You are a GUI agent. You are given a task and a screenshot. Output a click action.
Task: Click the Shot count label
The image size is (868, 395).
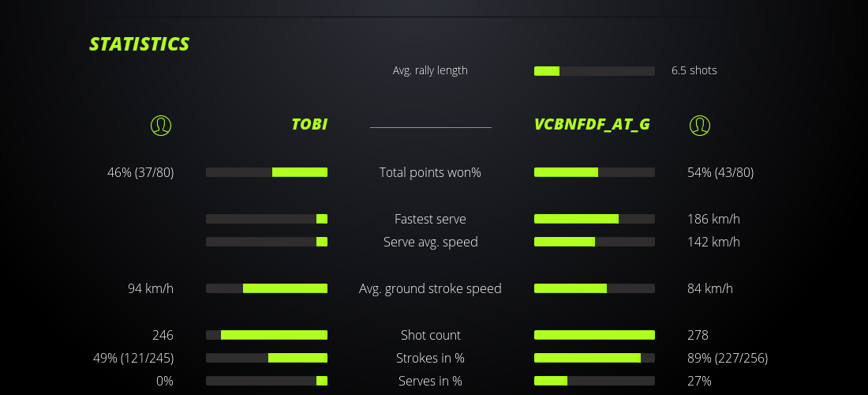click(x=430, y=335)
